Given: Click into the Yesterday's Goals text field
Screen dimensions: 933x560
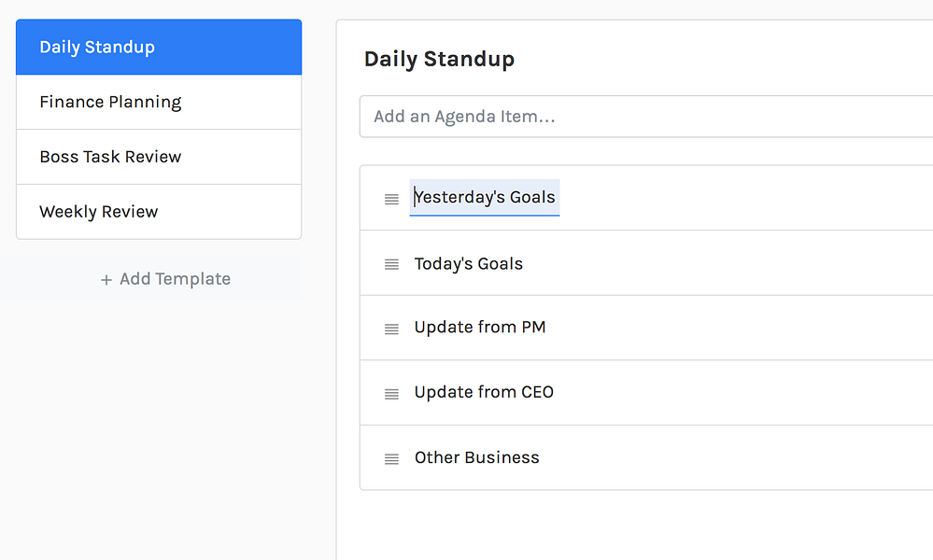Looking at the screenshot, I should pyautogui.click(x=485, y=198).
